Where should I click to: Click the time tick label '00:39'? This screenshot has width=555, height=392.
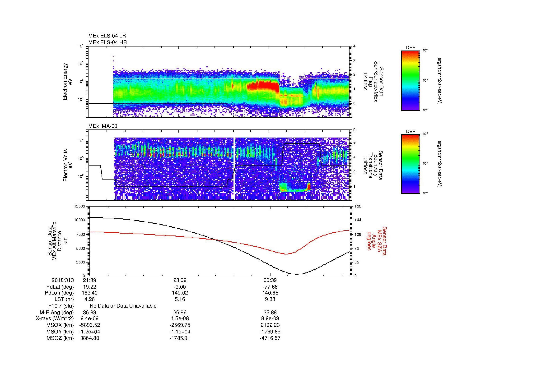270,280
